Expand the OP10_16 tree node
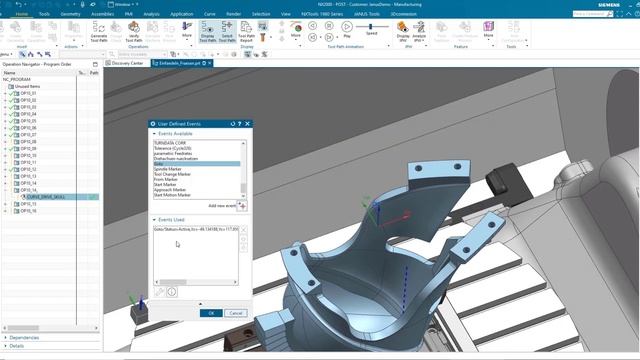This screenshot has height=360, width=640. pyautogui.click(x=5, y=211)
